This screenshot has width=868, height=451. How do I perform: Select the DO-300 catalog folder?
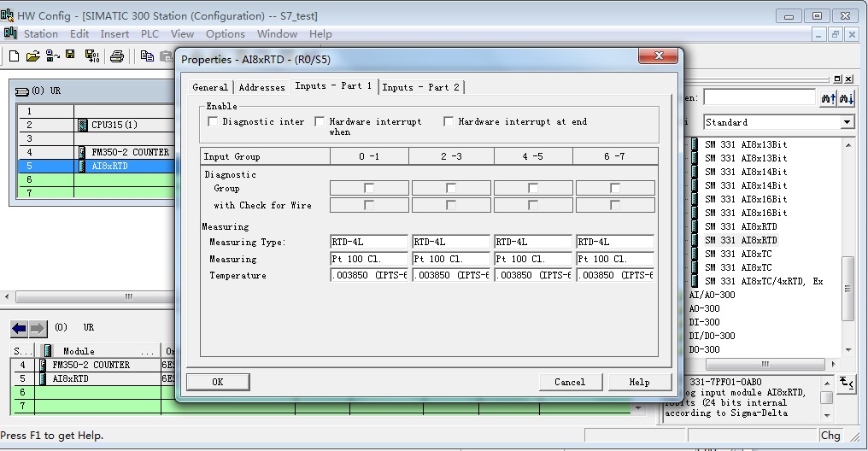tap(704, 349)
